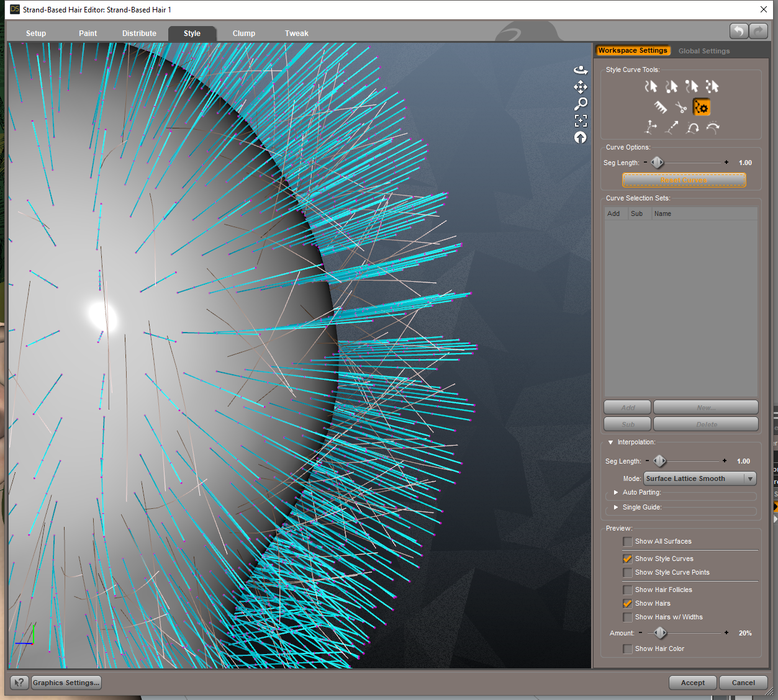Open the Global Settings tab
This screenshot has width=778, height=700.
click(x=704, y=51)
